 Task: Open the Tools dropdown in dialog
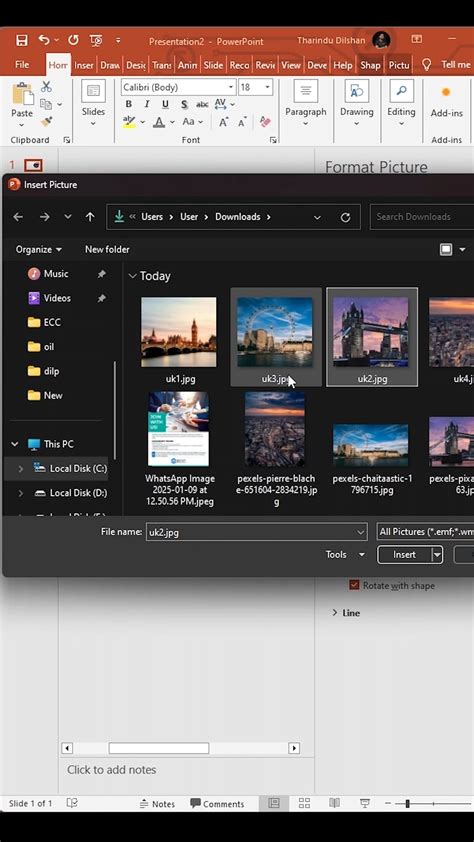pos(345,555)
